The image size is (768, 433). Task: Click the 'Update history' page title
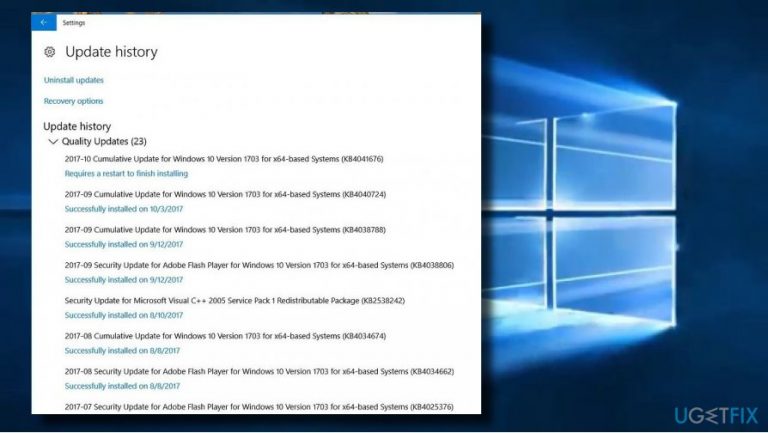[x=112, y=52]
